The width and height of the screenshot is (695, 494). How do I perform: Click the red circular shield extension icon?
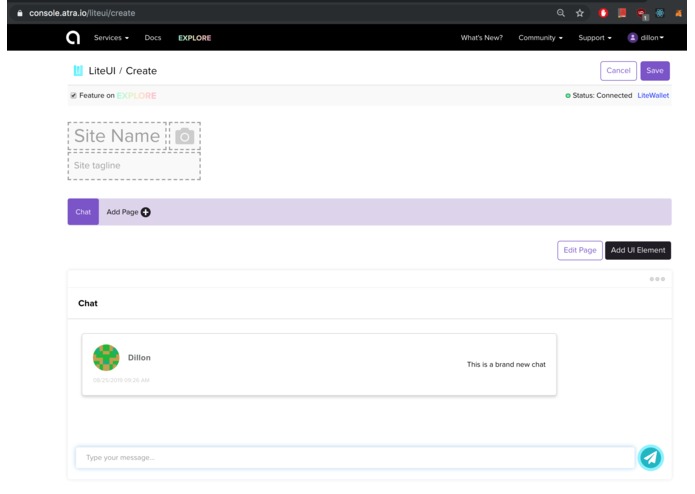[x=603, y=13]
